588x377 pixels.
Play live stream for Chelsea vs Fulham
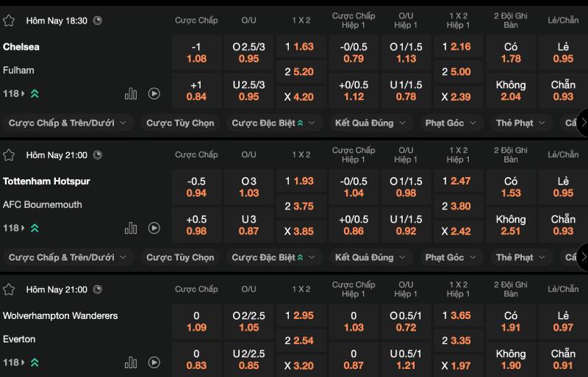(x=154, y=93)
